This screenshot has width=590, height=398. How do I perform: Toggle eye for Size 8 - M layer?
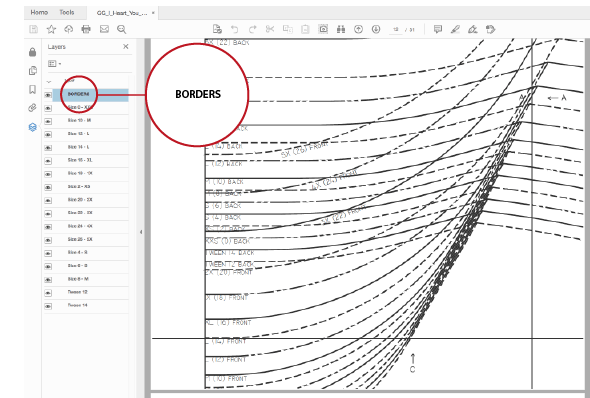tap(48, 280)
